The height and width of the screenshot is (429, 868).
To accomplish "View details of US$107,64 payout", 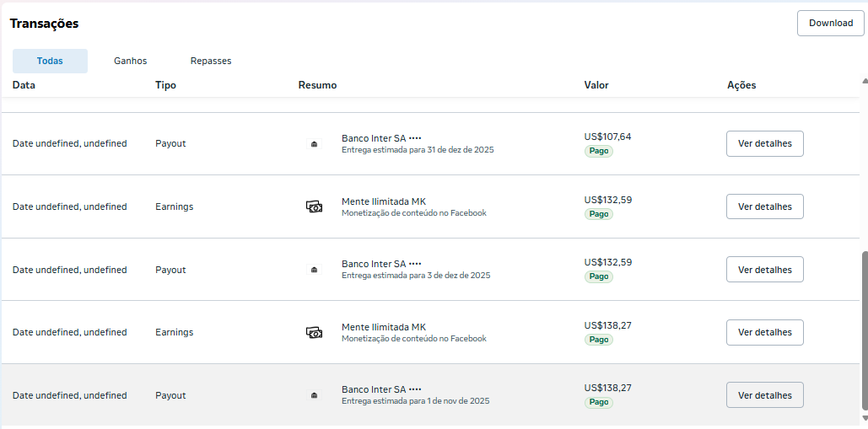I will click(x=764, y=143).
